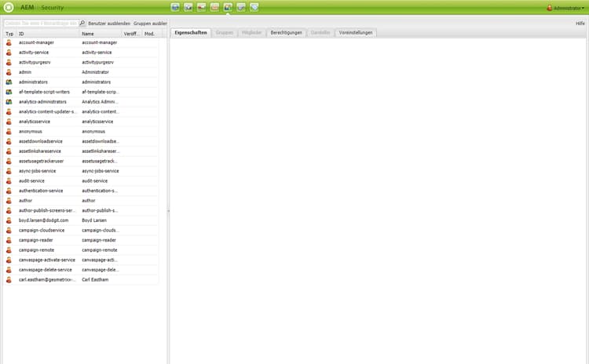
Task: Click the user icon of carl.eastham row
Action: [9, 279]
